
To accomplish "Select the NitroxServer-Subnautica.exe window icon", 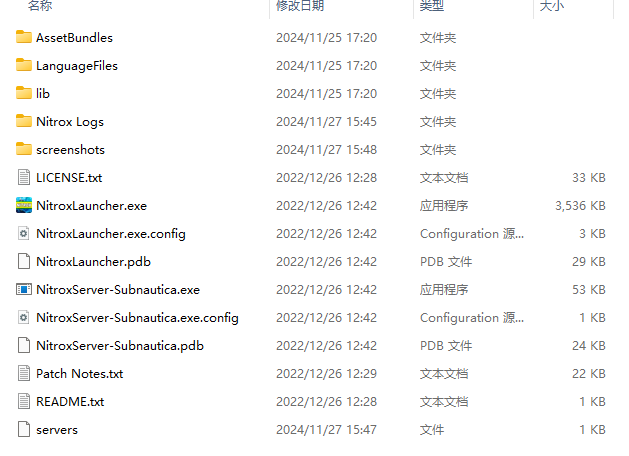I will pos(24,290).
